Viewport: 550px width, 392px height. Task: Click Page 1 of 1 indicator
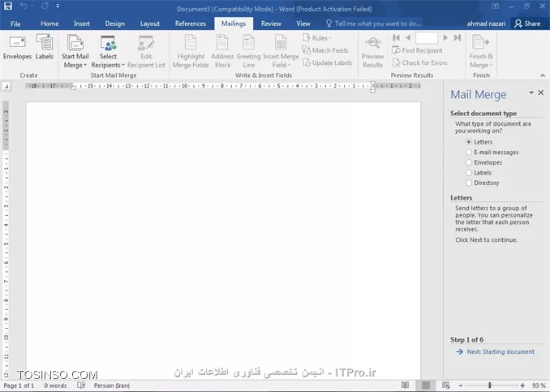(19, 386)
